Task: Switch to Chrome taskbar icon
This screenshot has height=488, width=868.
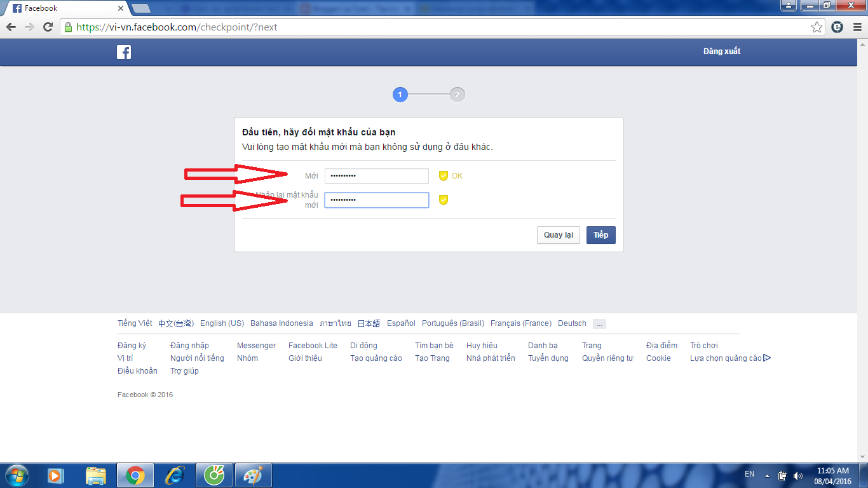Action: (135, 475)
